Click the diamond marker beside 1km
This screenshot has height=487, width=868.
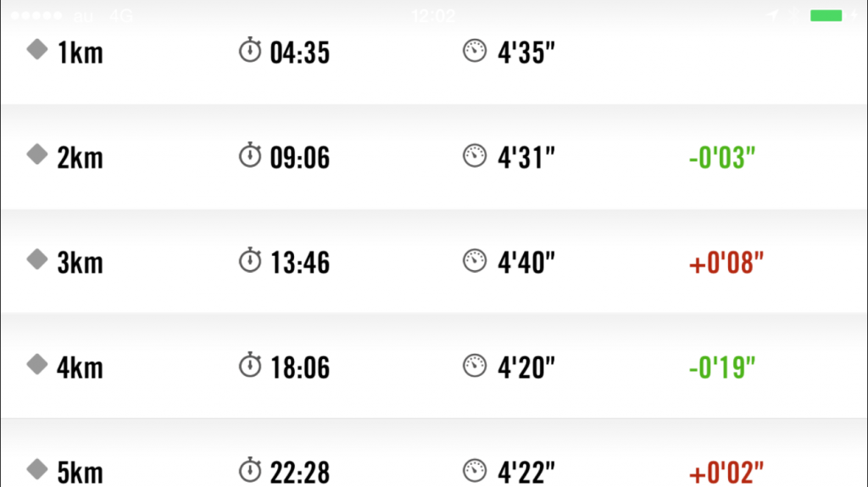coord(37,49)
